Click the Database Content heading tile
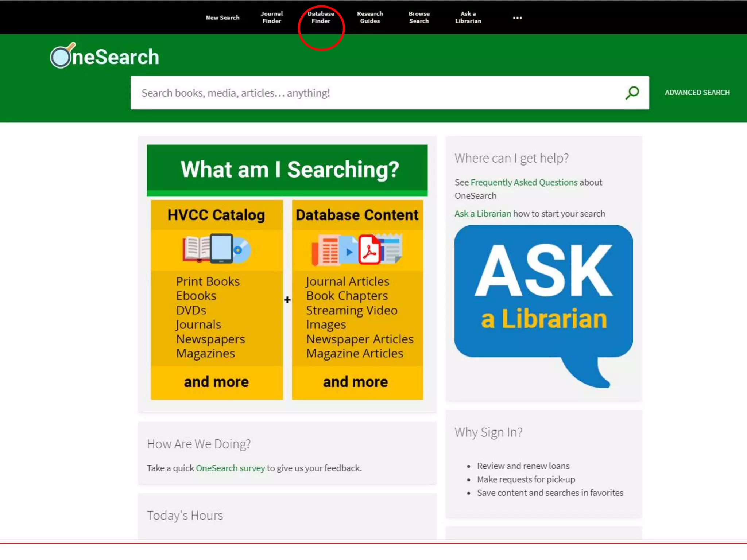This screenshot has height=560, width=747. pos(357,215)
